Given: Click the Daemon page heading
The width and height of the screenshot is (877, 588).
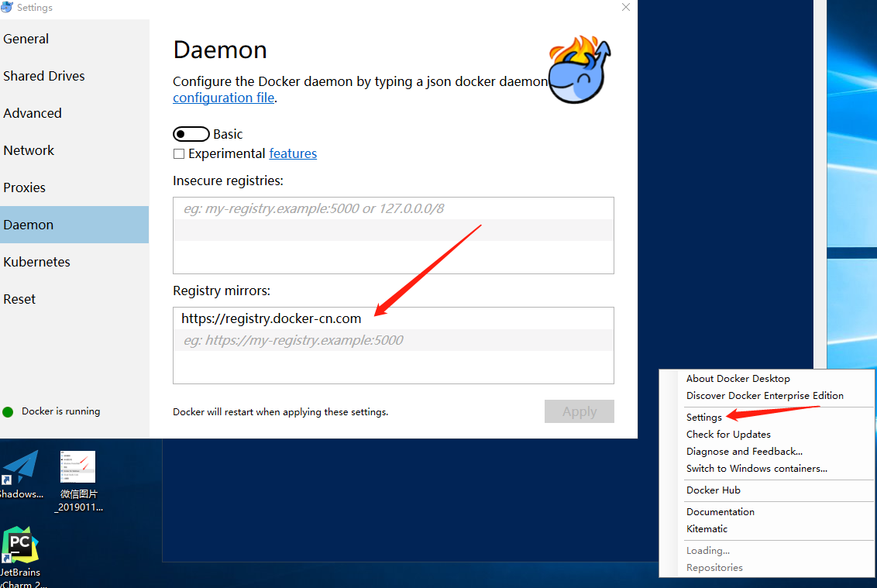Looking at the screenshot, I should (x=220, y=50).
